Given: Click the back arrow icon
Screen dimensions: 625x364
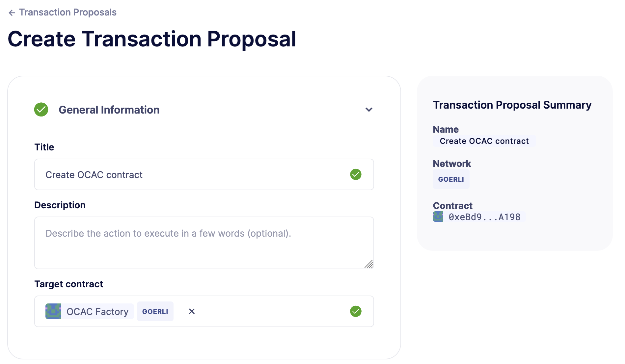Looking at the screenshot, I should click(x=12, y=12).
